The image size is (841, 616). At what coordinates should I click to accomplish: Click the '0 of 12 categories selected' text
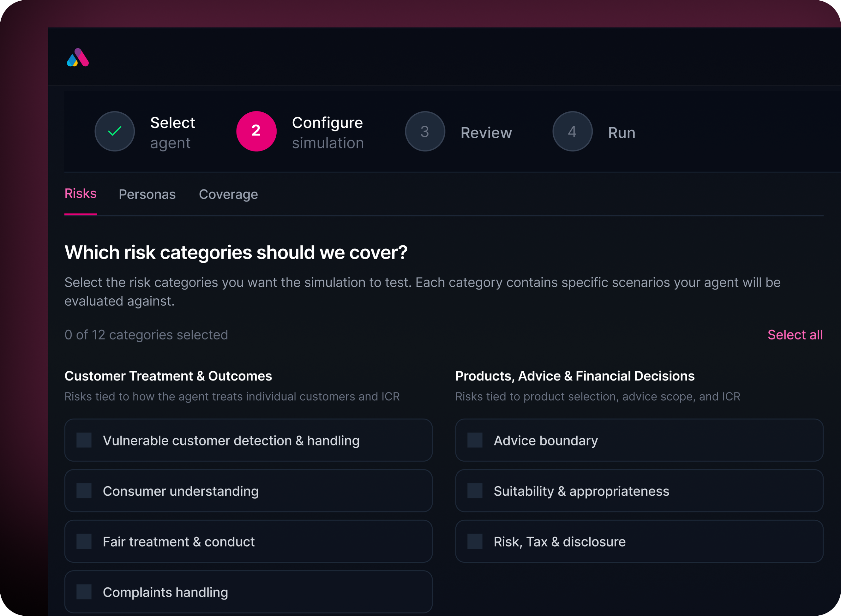[x=146, y=335]
